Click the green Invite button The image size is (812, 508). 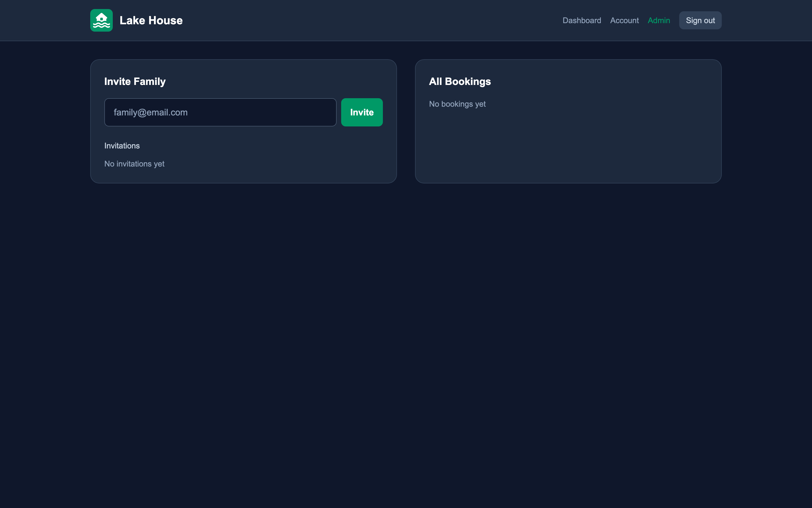[x=362, y=112]
